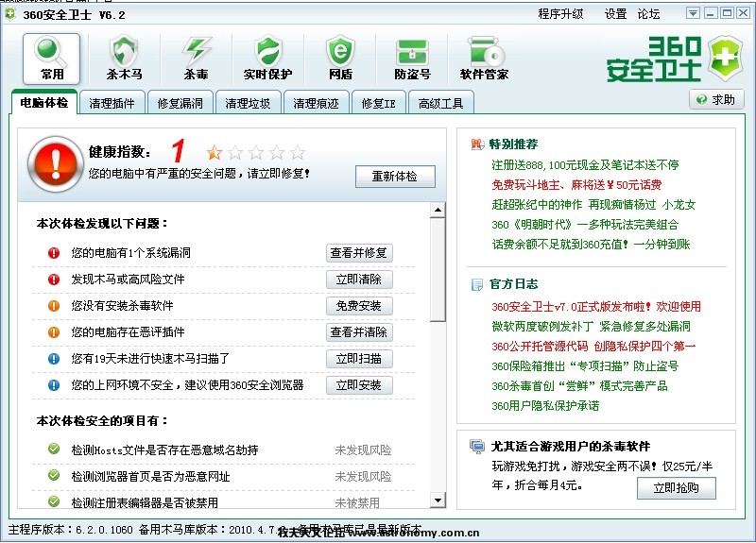
Task: Open 设置 settings in the title bar
Action: [616, 14]
